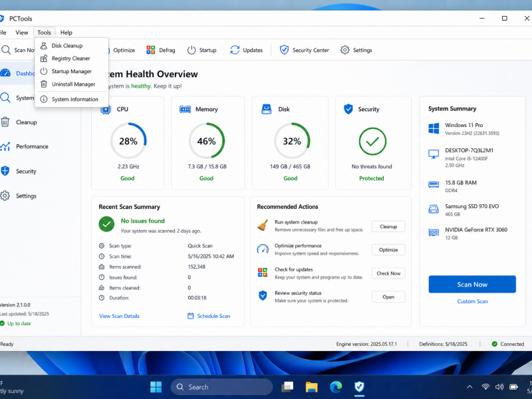Click the Review security status shield icon
Viewport: 532px width, 399px height.
click(263, 295)
